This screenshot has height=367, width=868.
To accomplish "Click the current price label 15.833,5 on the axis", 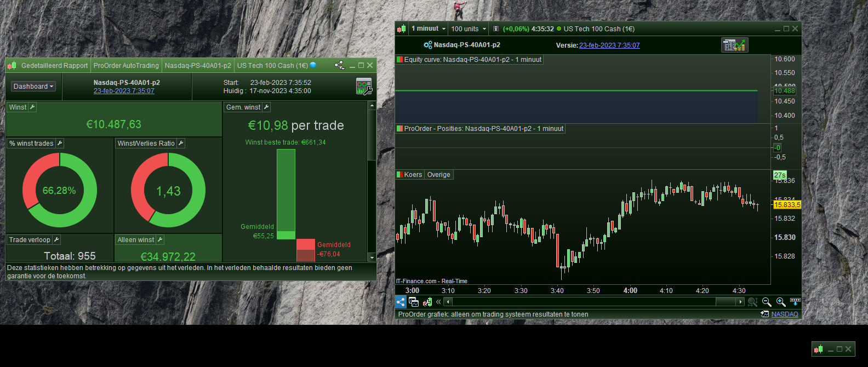I will pos(787,205).
